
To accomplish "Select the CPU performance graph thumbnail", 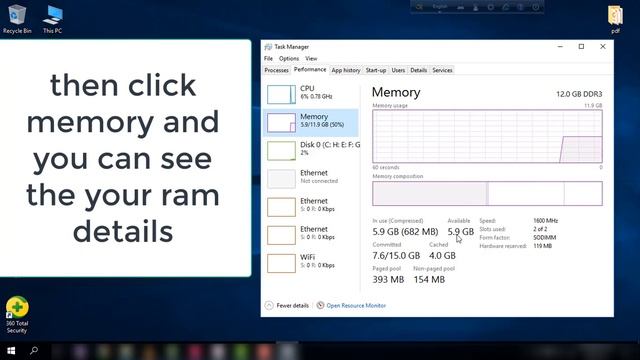I will coord(281,94).
